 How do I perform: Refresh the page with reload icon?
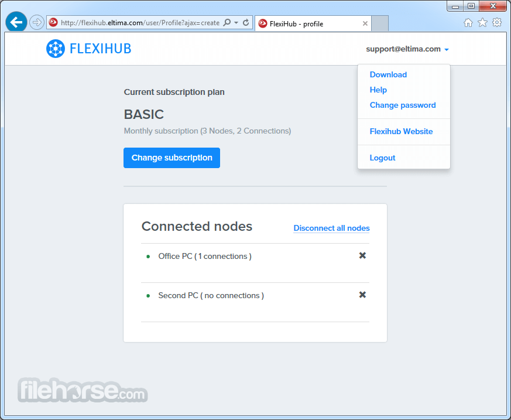(246, 22)
